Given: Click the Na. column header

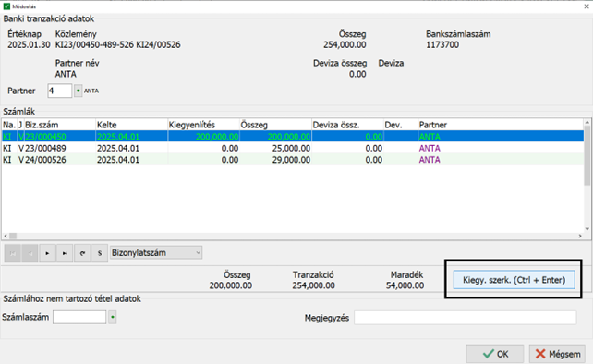Looking at the screenshot, I should tap(9, 125).
